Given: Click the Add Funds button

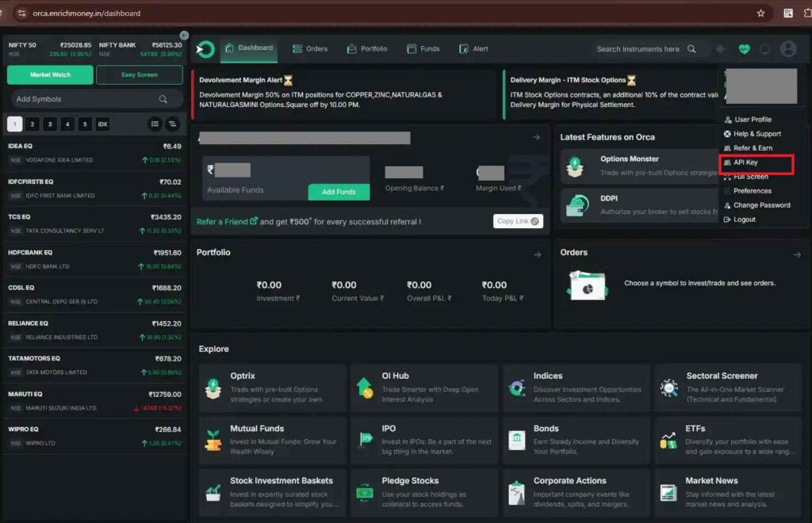Looking at the screenshot, I should (x=339, y=192).
